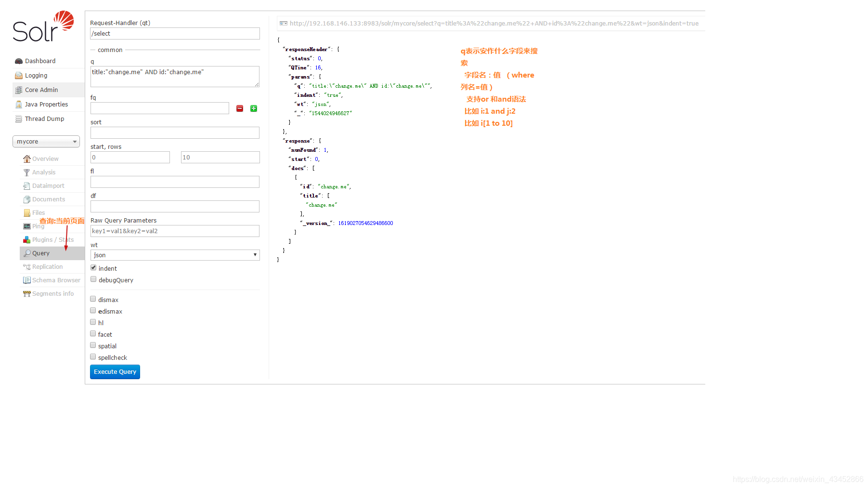
Task: Click the sort input field
Action: (175, 133)
